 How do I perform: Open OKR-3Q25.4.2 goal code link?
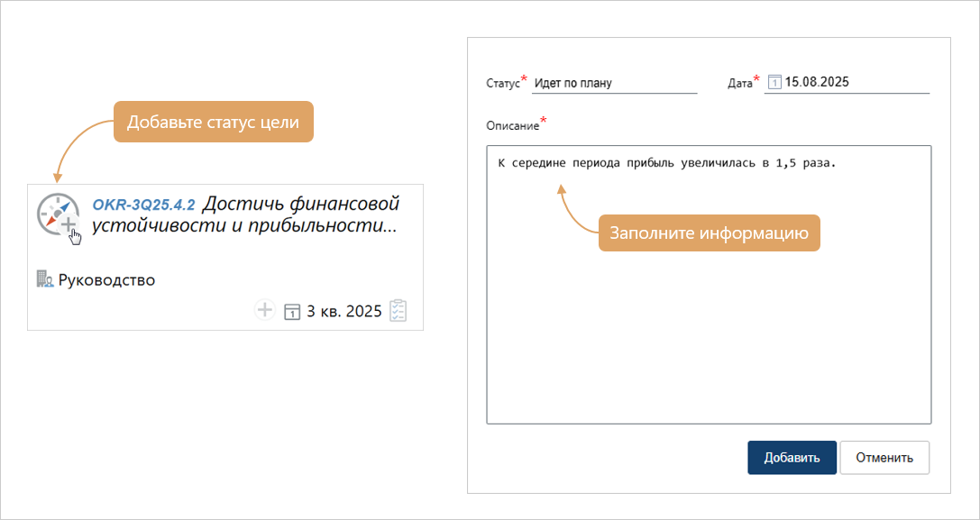pyautogui.click(x=143, y=205)
